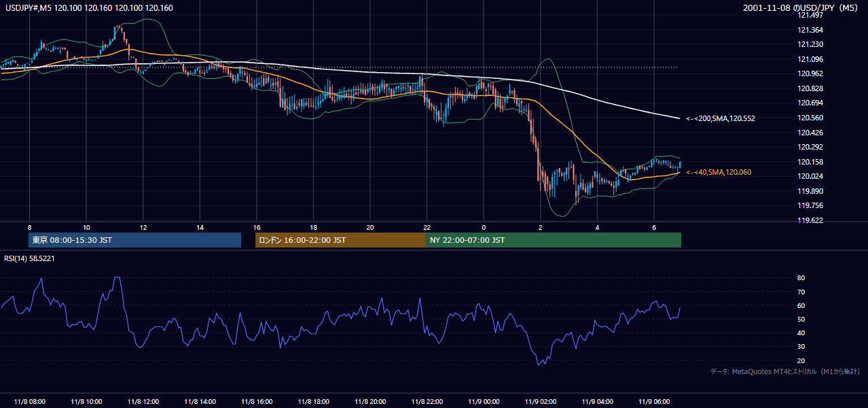Image resolution: width=868 pixels, height=408 pixels.
Task: Click hour tick 22 under the chart
Action: [427, 227]
